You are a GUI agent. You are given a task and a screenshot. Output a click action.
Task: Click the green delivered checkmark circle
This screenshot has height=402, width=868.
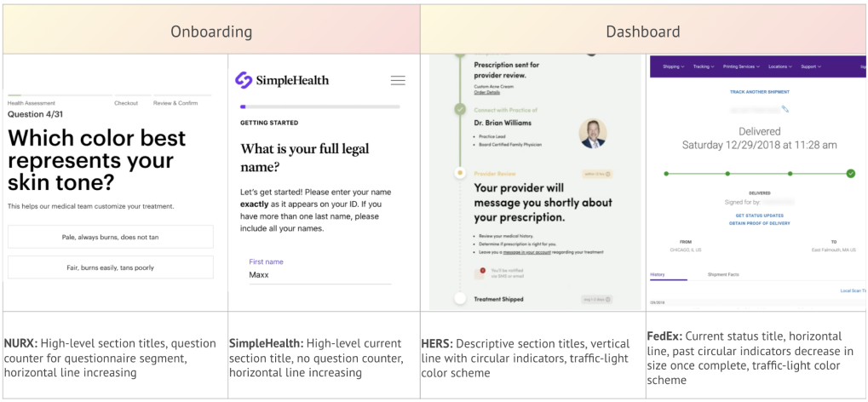[850, 174]
